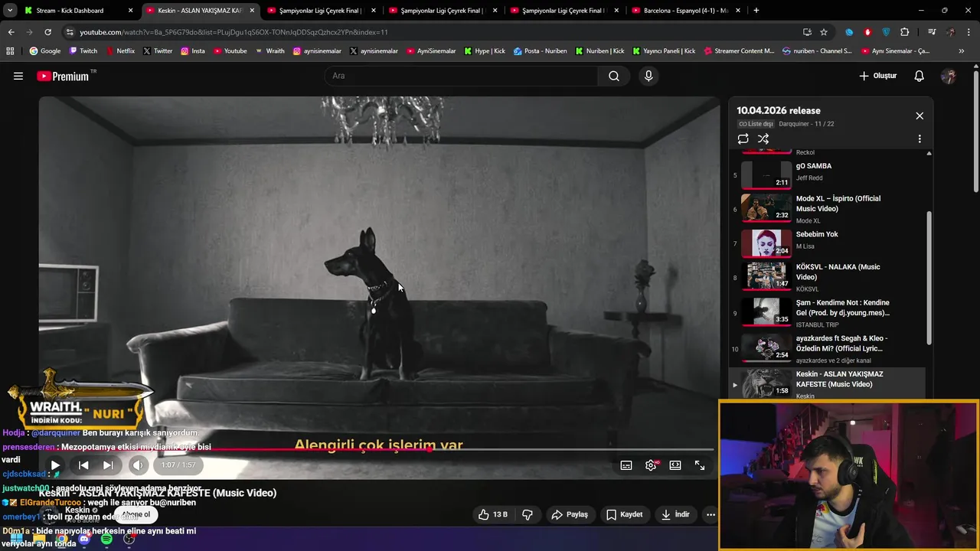Open Discord from the taskbar
The image size is (980, 551).
84,540
